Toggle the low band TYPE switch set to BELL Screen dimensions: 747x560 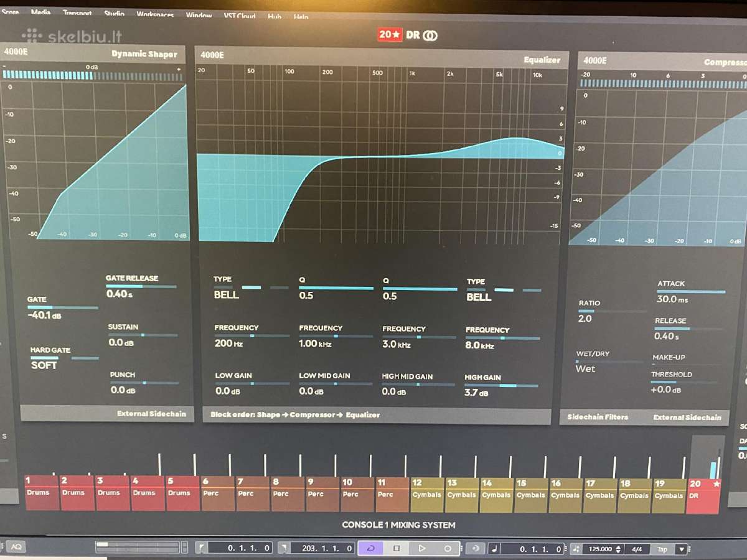pyautogui.click(x=251, y=287)
